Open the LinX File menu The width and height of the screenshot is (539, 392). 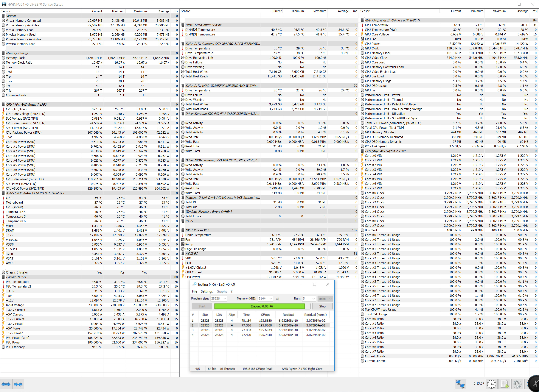194,291
